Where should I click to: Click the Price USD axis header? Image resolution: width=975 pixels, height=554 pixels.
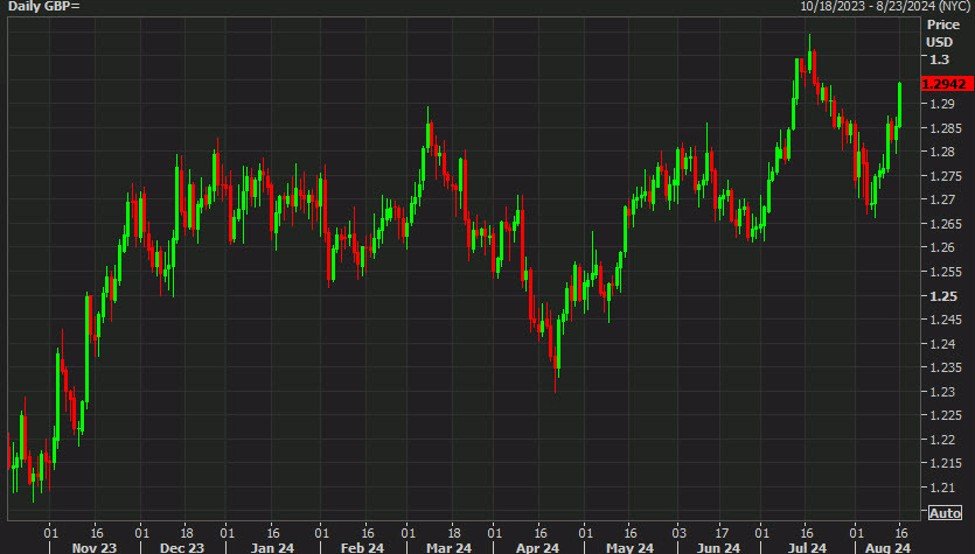tap(941, 32)
